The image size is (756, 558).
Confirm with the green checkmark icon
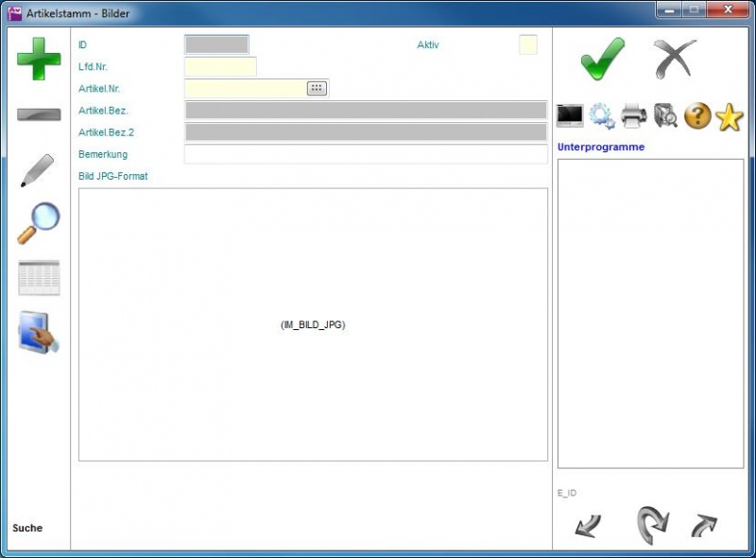pyautogui.click(x=602, y=59)
